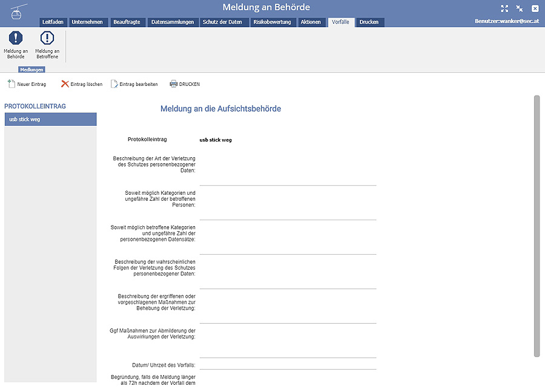Click the Beschreibung der Art der Verletzung field
The image size is (545, 392).
[288, 172]
